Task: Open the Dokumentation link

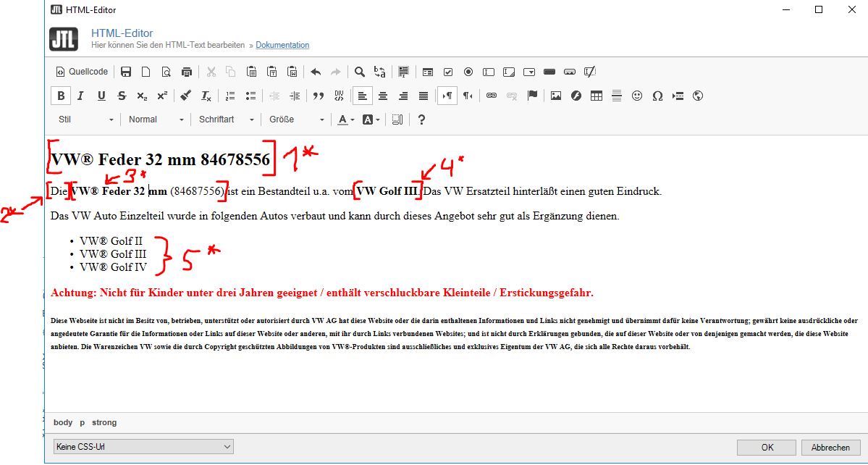Action: tap(282, 45)
